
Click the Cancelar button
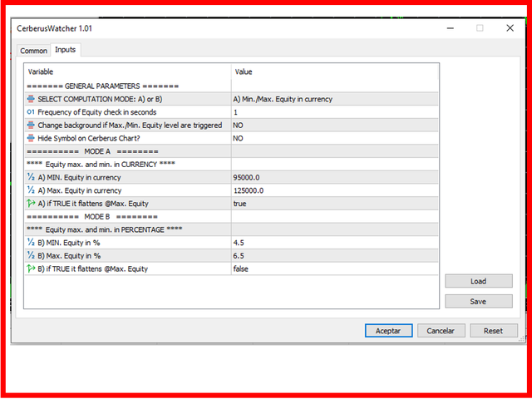tap(441, 331)
